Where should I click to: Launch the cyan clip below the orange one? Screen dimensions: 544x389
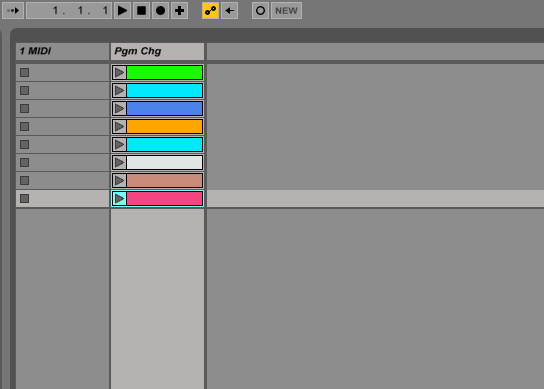click(119, 145)
